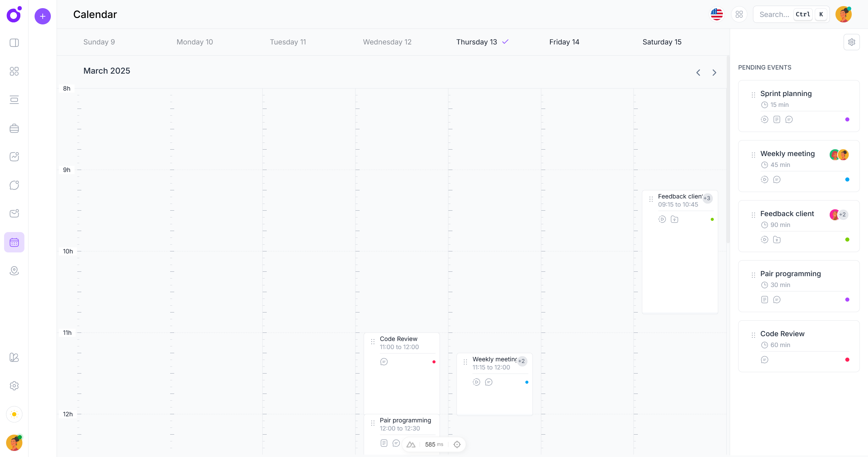The width and height of the screenshot is (868, 457).
Task: Open the recording icon on Feedback client card
Action: click(765, 240)
